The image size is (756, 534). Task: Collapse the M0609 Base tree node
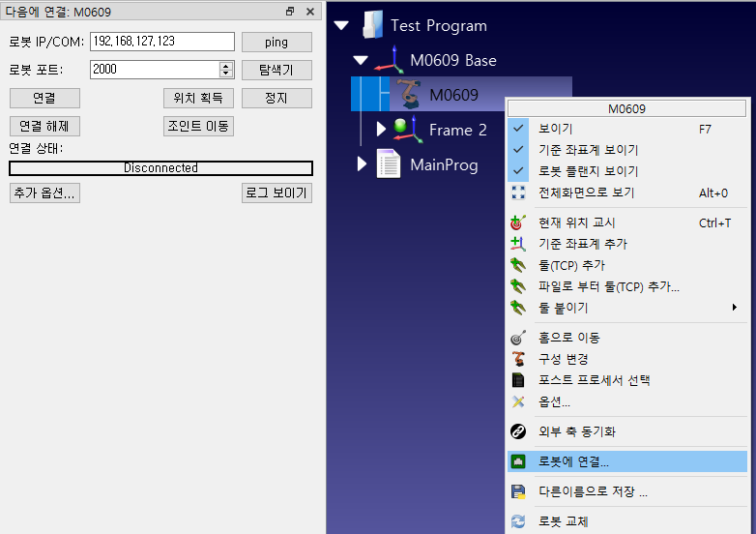pyautogui.click(x=361, y=60)
